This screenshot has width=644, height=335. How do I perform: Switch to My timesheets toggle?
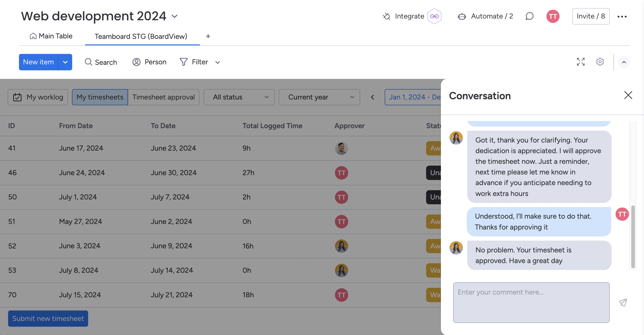(100, 97)
